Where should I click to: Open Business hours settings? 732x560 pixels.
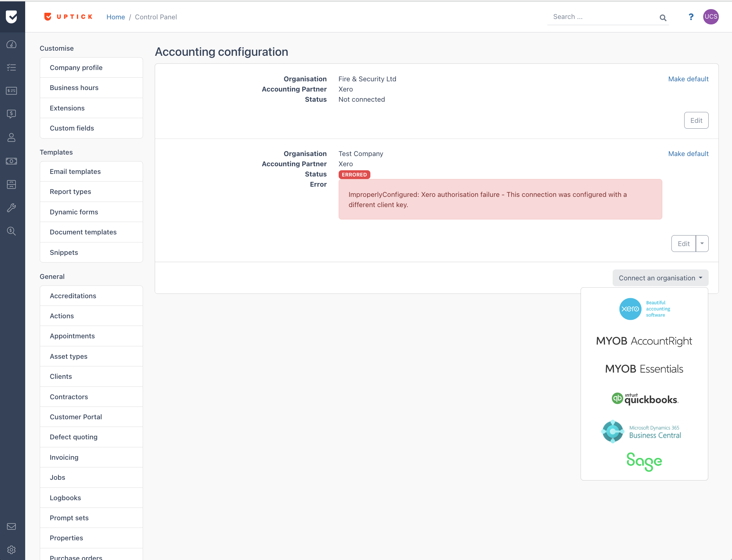(91, 88)
